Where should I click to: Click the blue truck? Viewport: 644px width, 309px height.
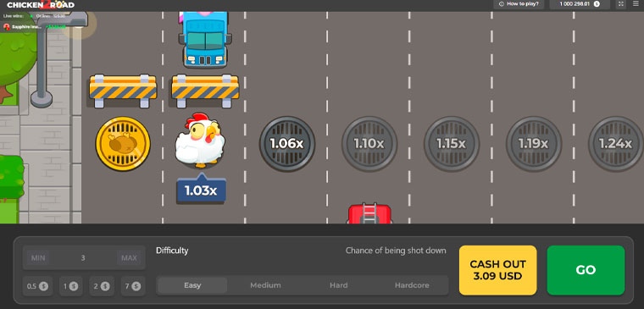click(204, 39)
